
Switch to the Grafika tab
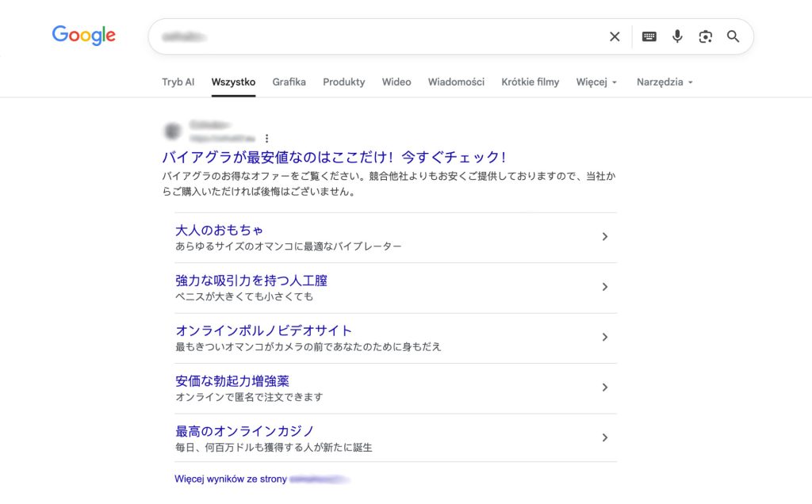(x=289, y=82)
